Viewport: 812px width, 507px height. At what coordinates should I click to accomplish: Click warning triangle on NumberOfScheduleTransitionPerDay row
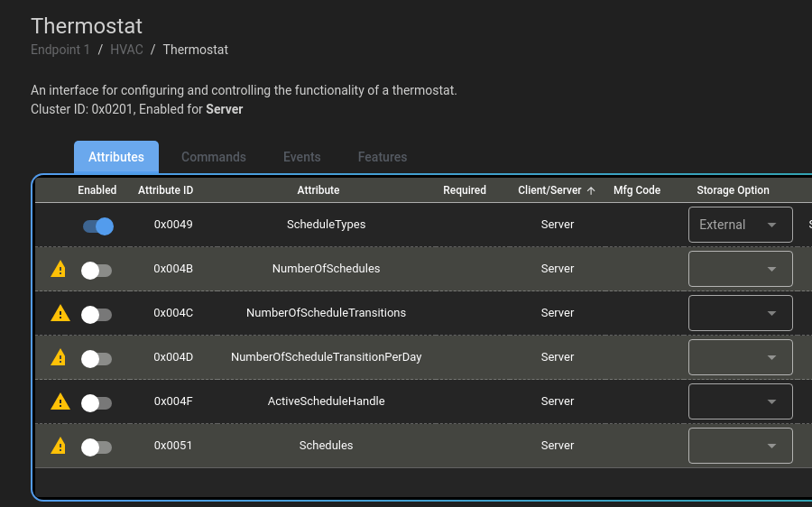coord(59,357)
